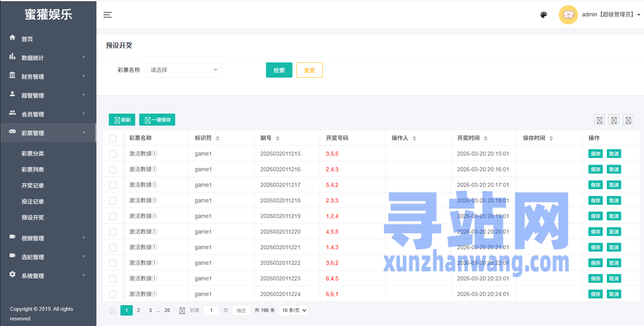
Task: Expand the 会员管理 sidebar menu
Action: tap(48, 114)
